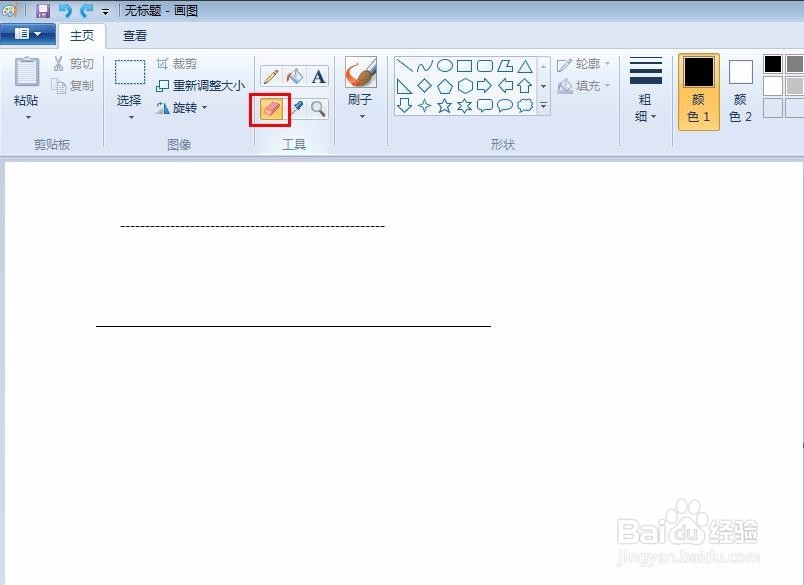Select the Pencil tool
Image resolution: width=804 pixels, height=585 pixels.
(x=271, y=77)
